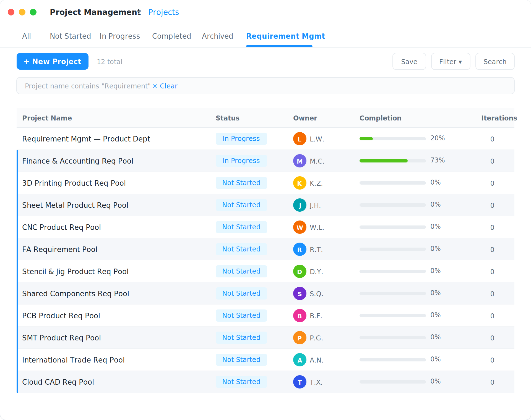Image resolution: width=531 pixels, height=420 pixels.
Task: Click 3D Printing row's 0% progress bar
Action: pyautogui.click(x=392, y=183)
